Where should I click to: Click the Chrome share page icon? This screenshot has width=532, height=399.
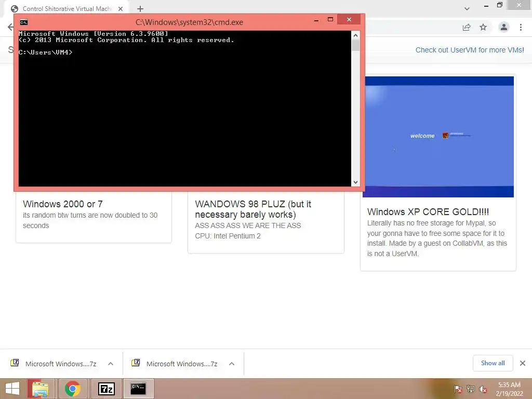[x=467, y=28]
